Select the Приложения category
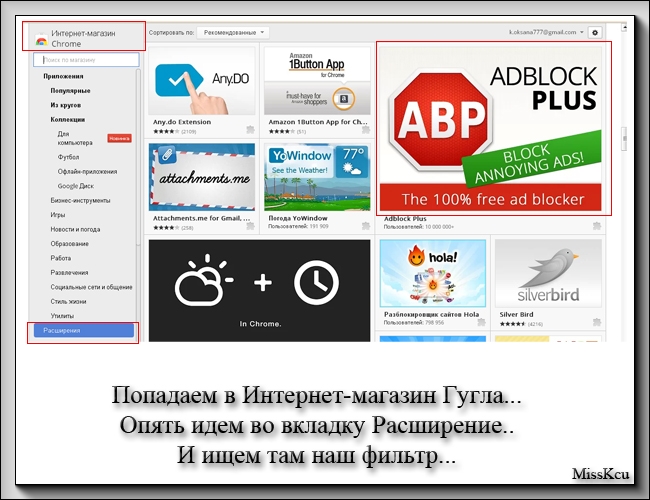This screenshot has height=500, width=650. click(x=63, y=76)
